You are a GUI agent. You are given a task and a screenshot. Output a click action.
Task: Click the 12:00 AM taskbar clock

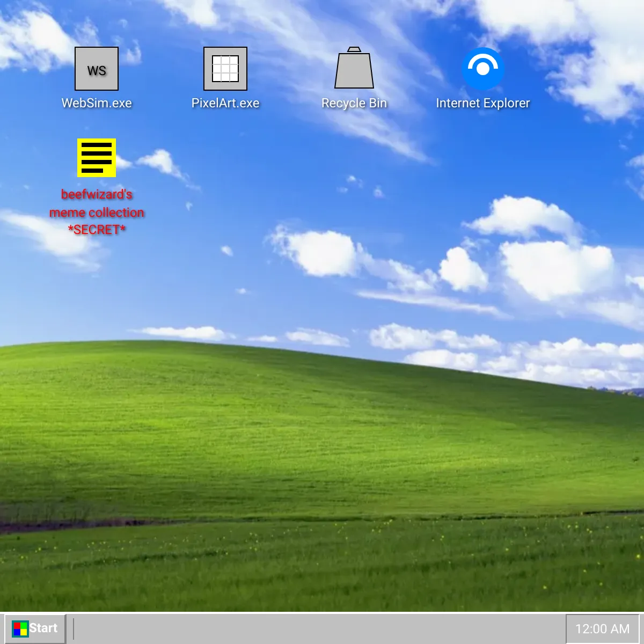pyautogui.click(x=602, y=629)
